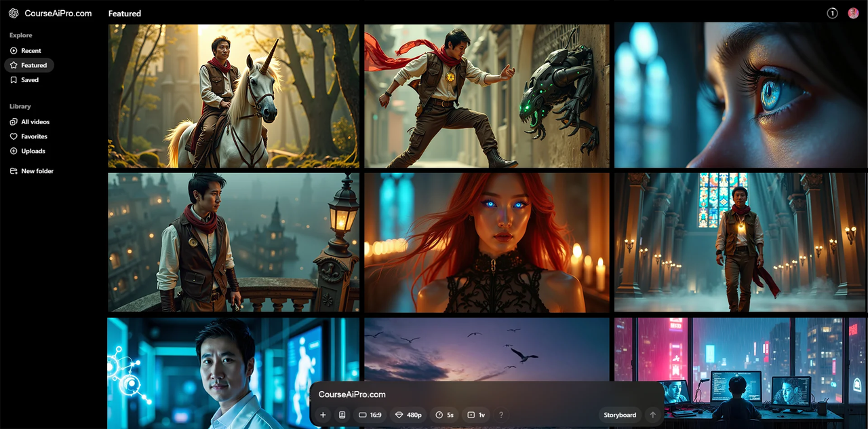Click the prompt text input field

[x=475, y=394]
